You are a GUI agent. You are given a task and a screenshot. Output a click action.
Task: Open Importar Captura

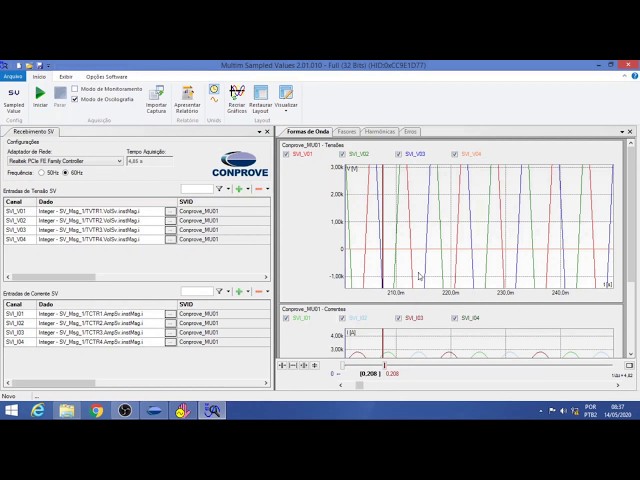(x=156, y=100)
